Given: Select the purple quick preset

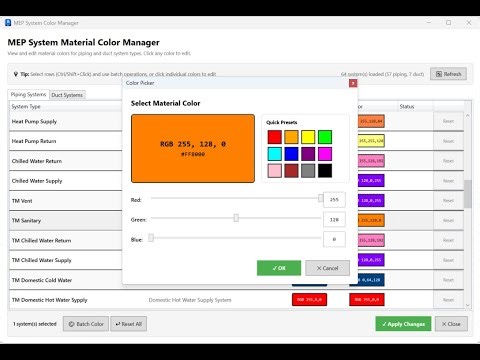Looking at the screenshot, I should click(308, 154).
